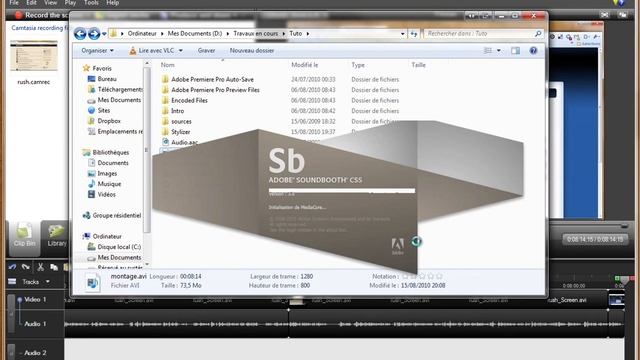Open Bureau in the navigation pane
Screen dimensions: 640x360
pos(107,79)
